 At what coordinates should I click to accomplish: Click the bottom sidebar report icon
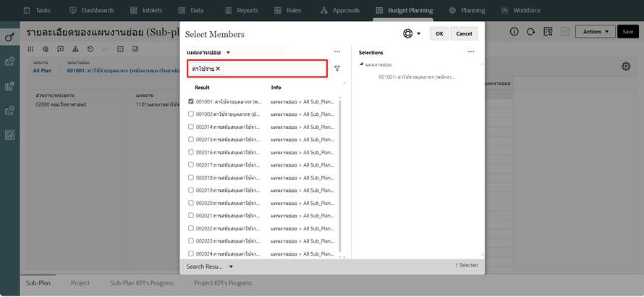[10, 135]
